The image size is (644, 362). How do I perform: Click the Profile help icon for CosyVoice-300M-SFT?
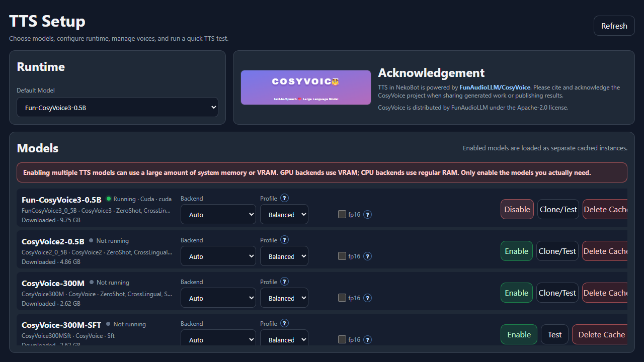tap(284, 323)
